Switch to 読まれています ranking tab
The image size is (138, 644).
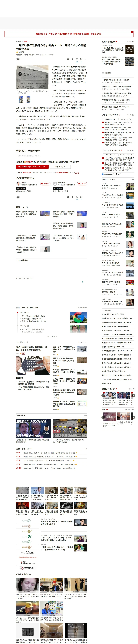tap(110, 119)
